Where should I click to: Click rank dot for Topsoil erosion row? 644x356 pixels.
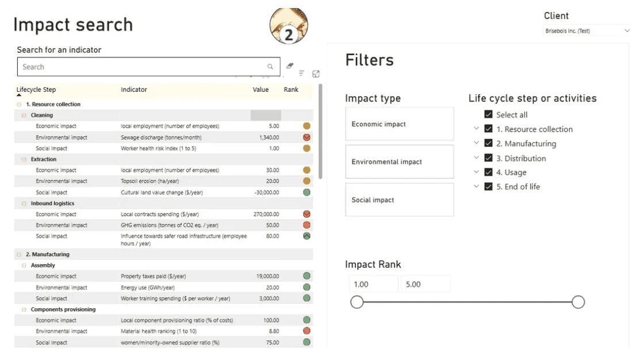tap(307, 181)
